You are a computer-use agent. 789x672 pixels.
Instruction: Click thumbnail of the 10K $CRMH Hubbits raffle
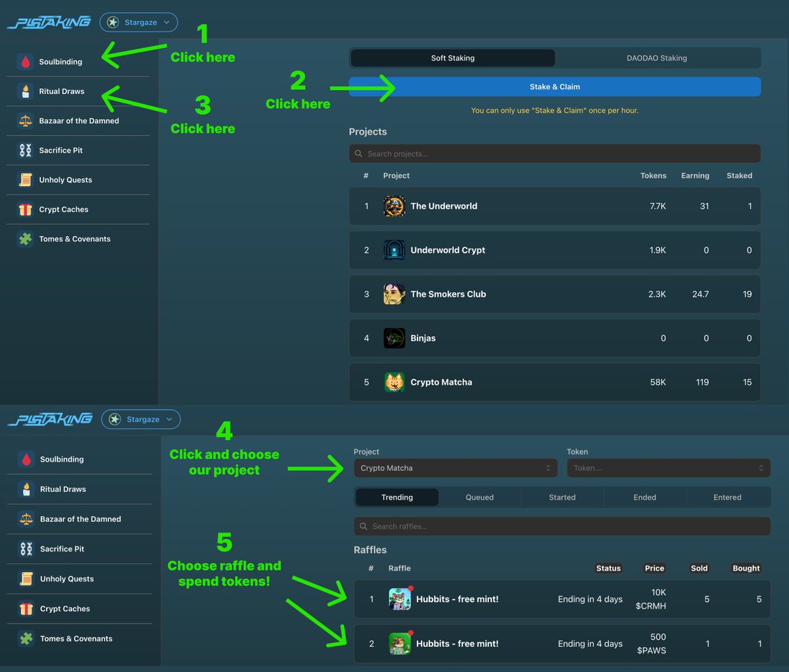400,599
